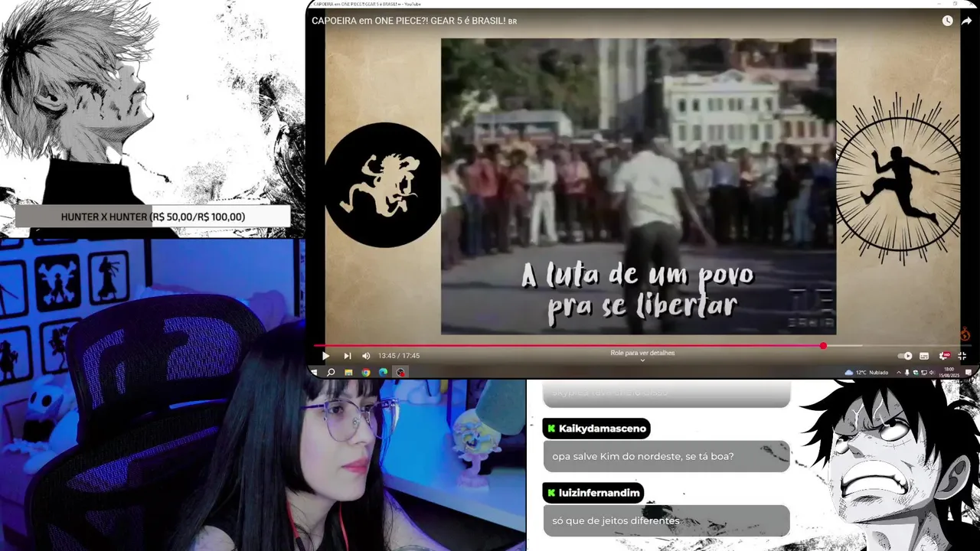This screenshot has height=551, width=980.
Task: Click the Kaikydamasceno chat username
Action: (x=603, y=429)
